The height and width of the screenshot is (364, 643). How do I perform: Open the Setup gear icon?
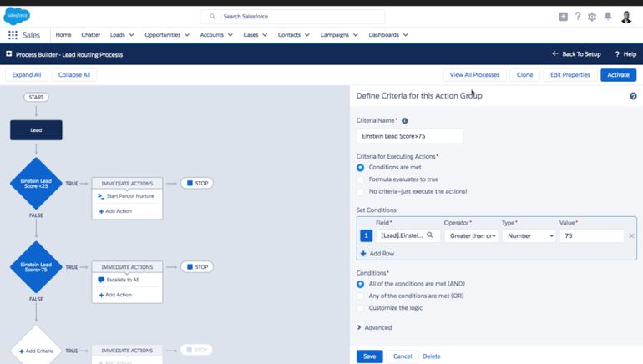(x=592, y=17)
